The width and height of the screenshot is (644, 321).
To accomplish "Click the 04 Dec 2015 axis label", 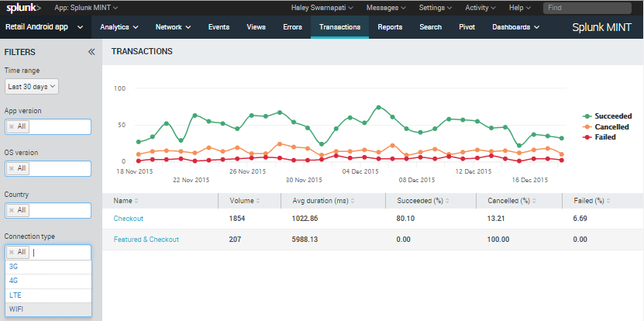I will click(x=360, y=171).
